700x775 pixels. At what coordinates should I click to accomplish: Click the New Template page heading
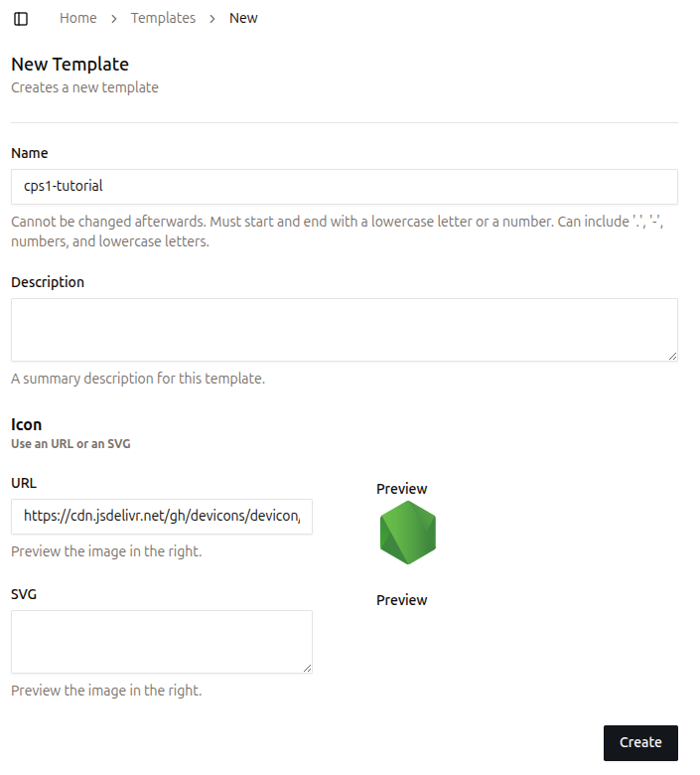(x=70, y=65)
